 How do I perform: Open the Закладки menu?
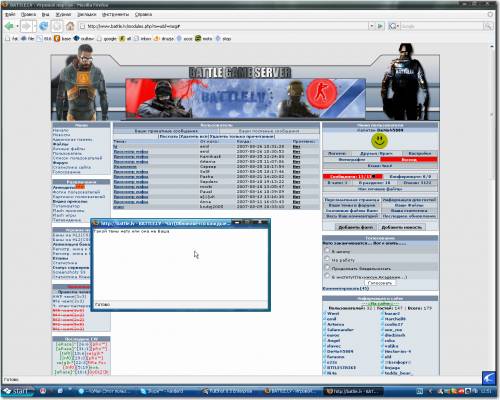(x=87, y=14)
